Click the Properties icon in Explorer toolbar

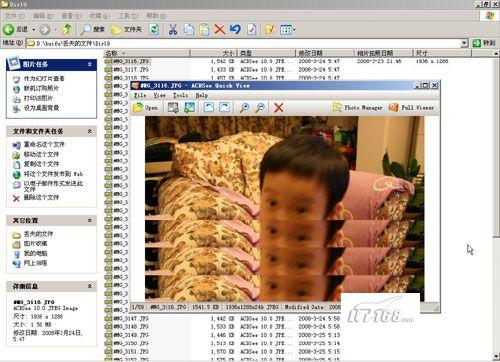251,29
